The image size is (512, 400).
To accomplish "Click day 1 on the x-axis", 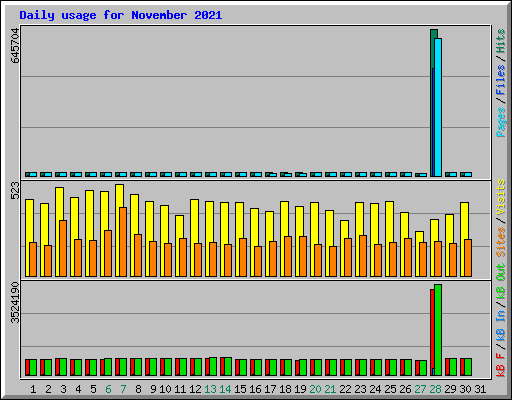I will 33,389.
